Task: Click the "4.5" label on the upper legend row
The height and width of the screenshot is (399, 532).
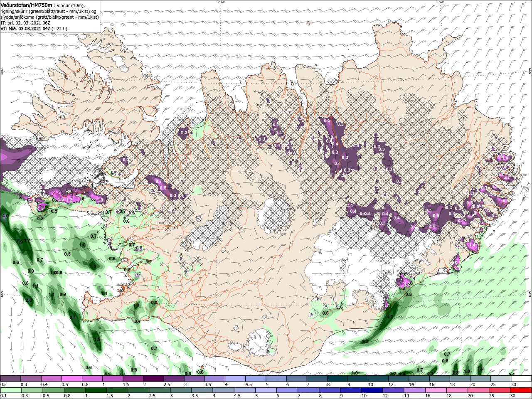Action: click(249, 384)
